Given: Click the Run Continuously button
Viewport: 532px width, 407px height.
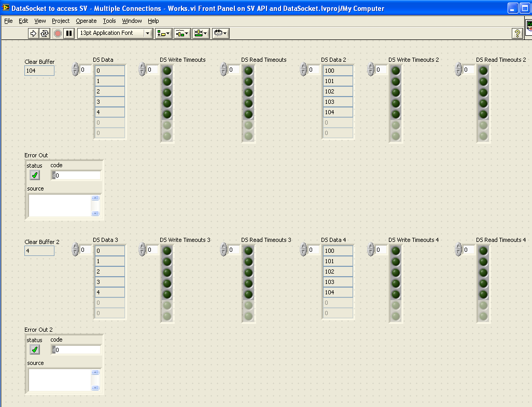Looking at the screenshot, I should 45,33.
